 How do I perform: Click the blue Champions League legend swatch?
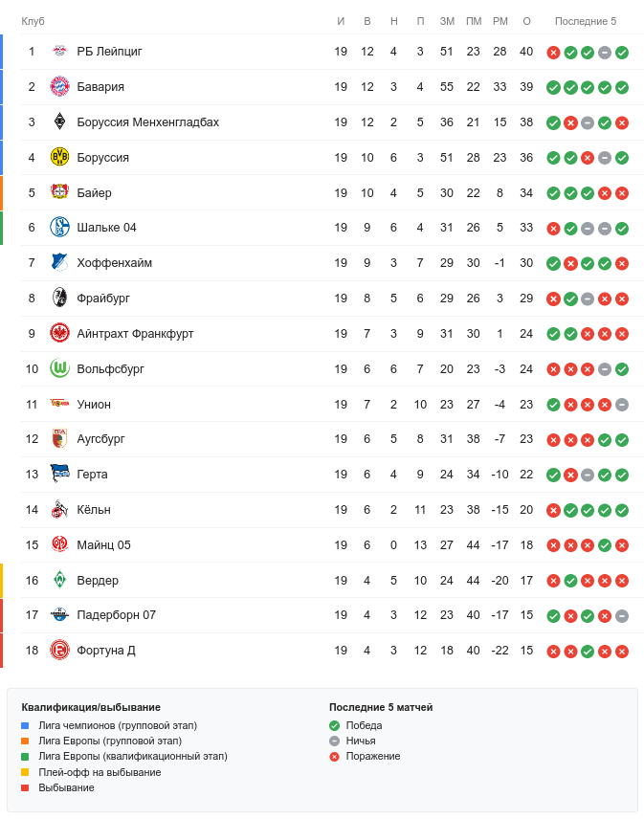coord(25,726)
